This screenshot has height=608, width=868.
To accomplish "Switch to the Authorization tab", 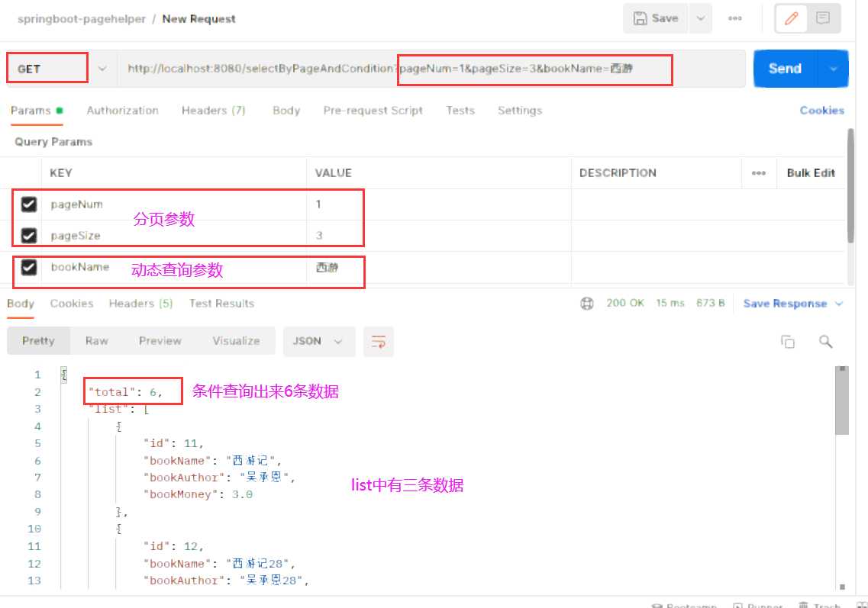I will (x=122, y=111).
